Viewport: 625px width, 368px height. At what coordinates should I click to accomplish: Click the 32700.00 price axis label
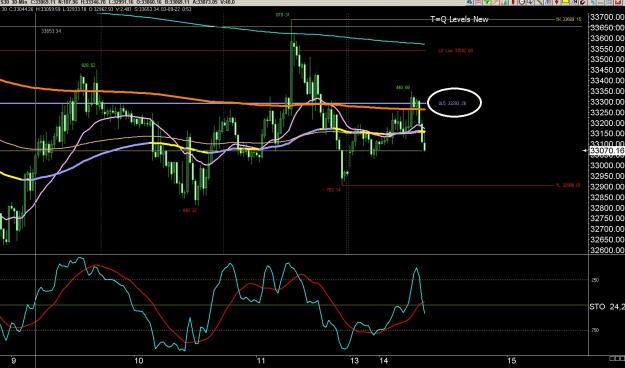click(607, 229)
